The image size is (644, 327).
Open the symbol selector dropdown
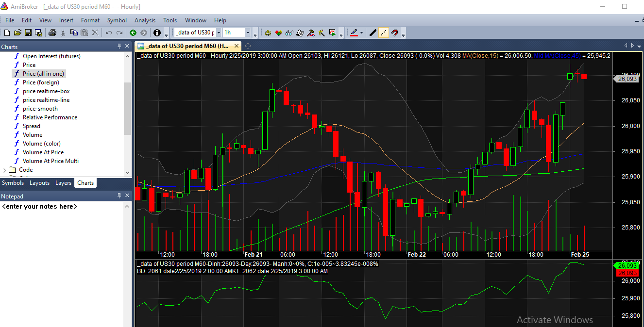tap(219, 33)
